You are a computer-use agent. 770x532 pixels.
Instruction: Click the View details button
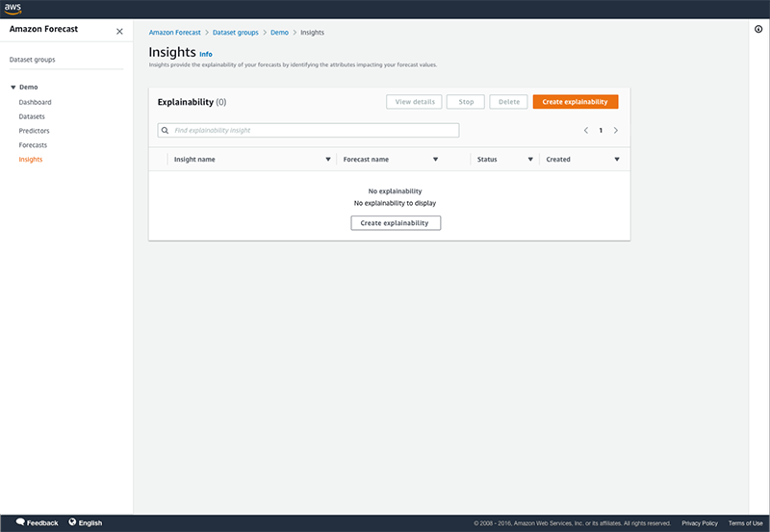(x=414, y=102)
